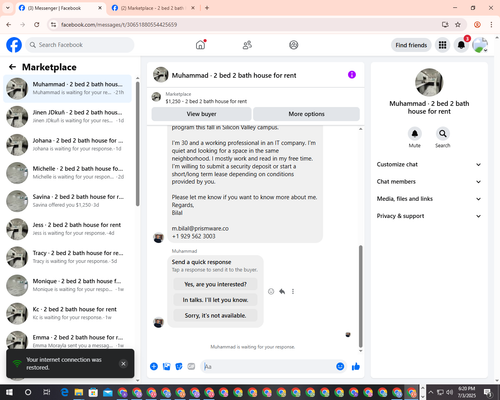Open Michelle conversation in list
Screen dimensions: 500x400
point(68,173)
